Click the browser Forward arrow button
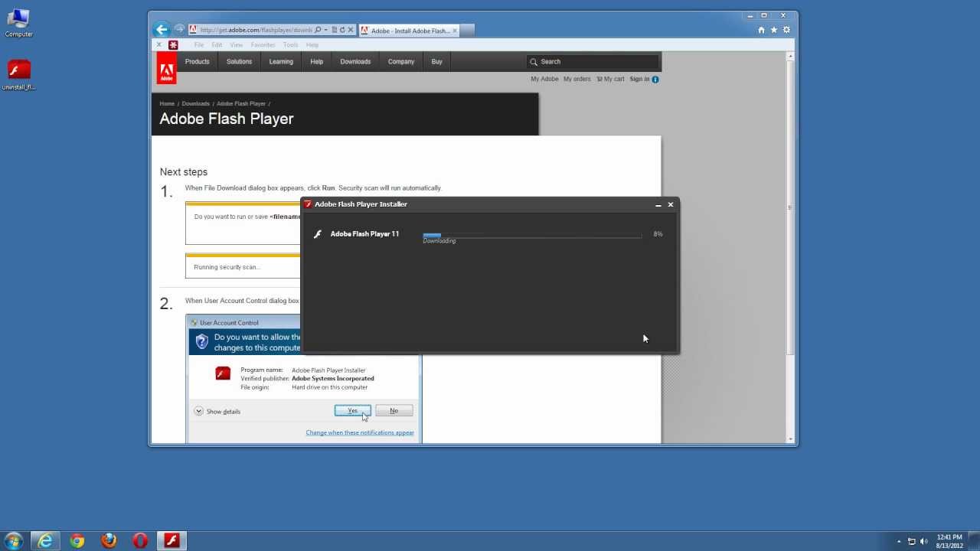Image resolution: width=980 pixels, height=551 pixels. pyautogui.click(x=179, y=29)
